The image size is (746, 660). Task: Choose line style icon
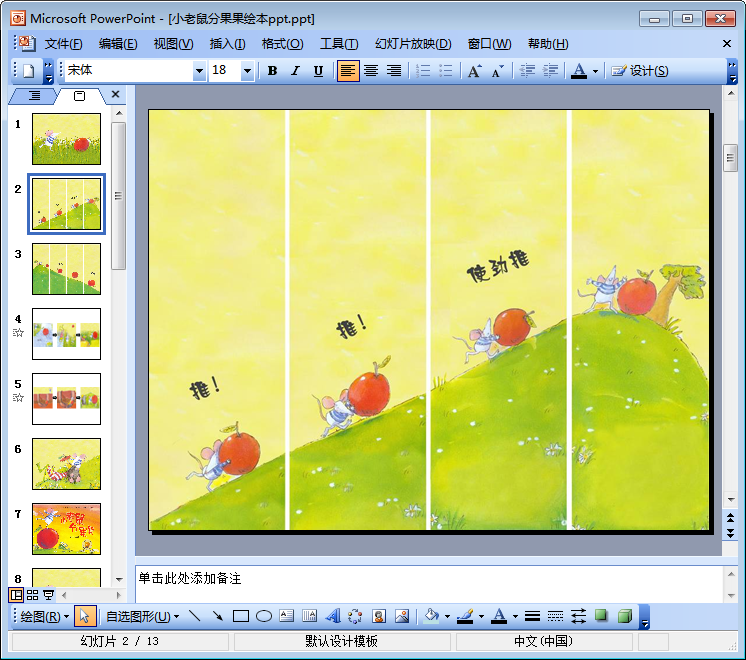point(532,617)
